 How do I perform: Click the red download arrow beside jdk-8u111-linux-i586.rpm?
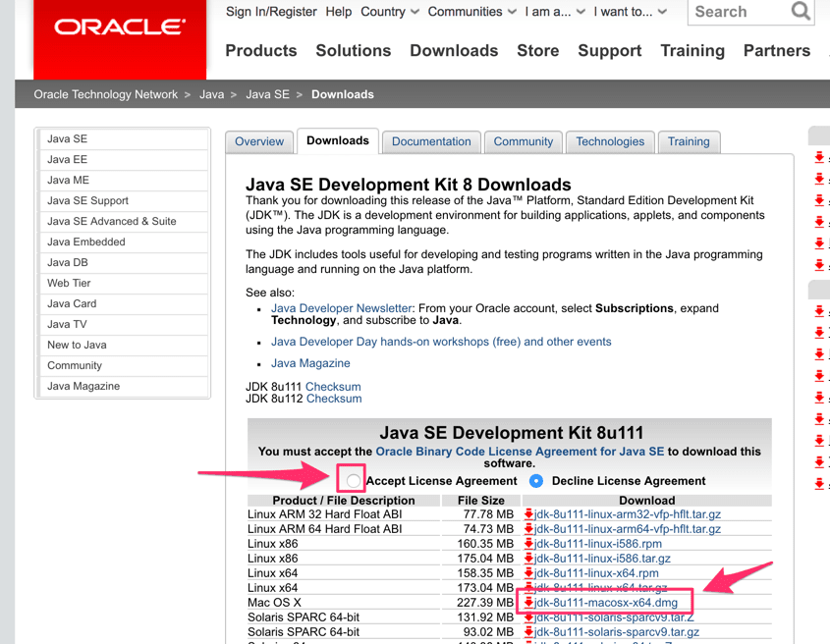coord(528,544)
